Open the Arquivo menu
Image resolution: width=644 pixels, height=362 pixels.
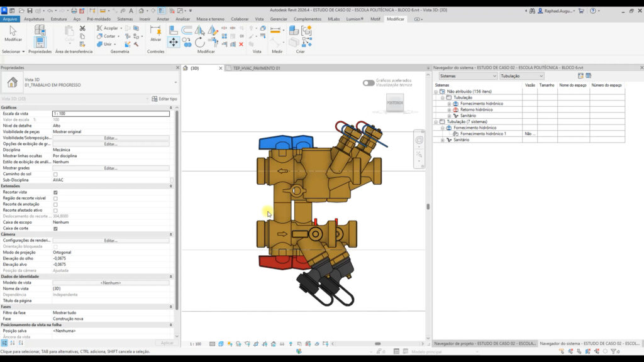click(9, 19)
